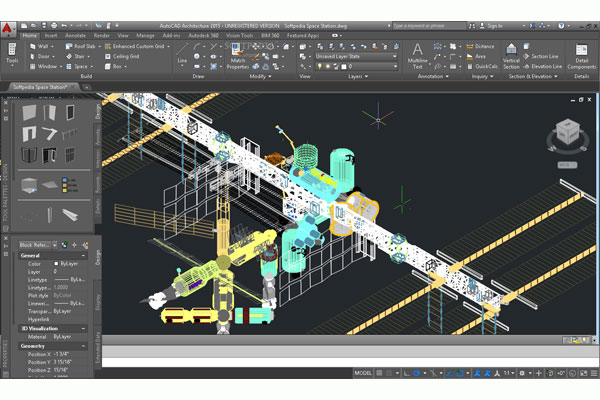Open the Render ribbon tab

pyautogui.click(x=102, y=34)
